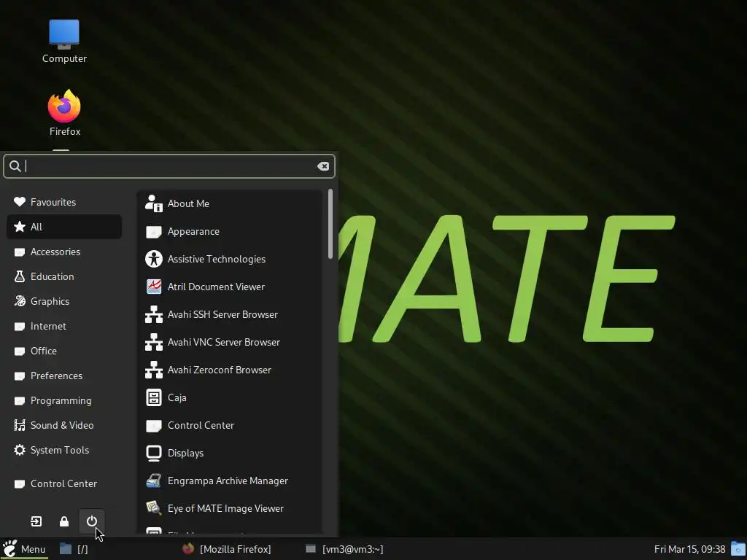The width and height of the screenshot is (747, 560).
Task: Launch "Caja" from the list
Action: [230, 397]
